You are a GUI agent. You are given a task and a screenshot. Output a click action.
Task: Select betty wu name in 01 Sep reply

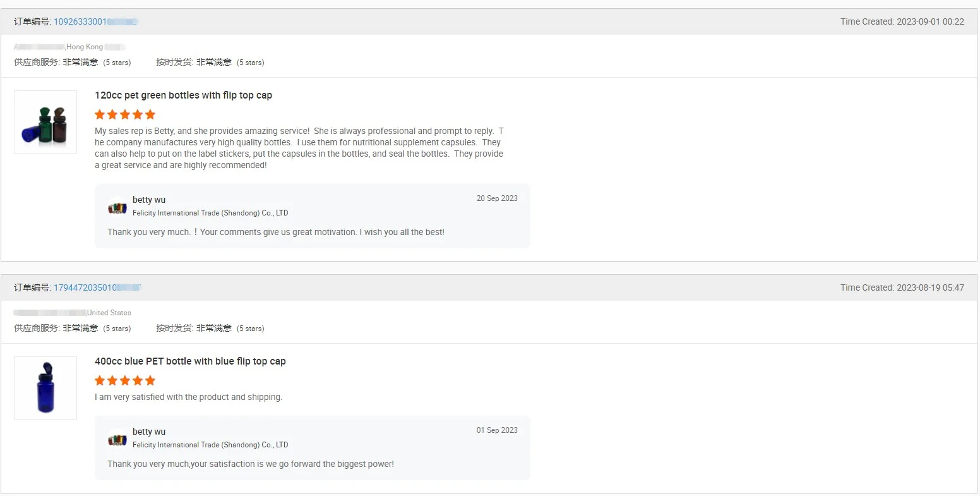point(149,432)
